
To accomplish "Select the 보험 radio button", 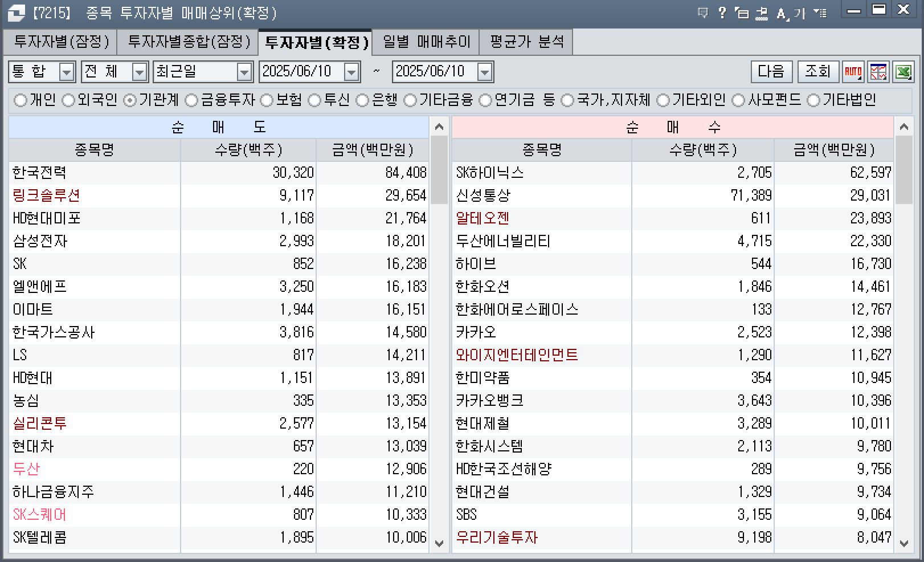I will [267, 100].
